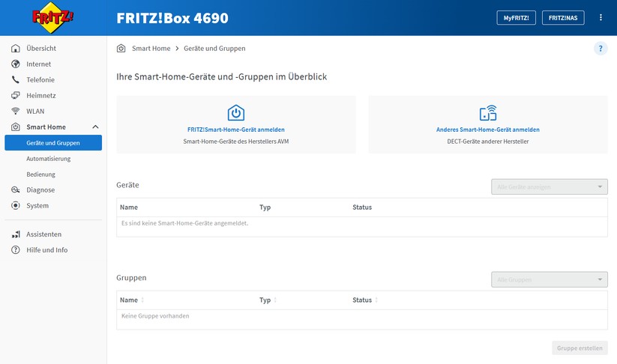Viewport: 617px width, 364px height.
Task: Open the Heimnetz menu
Action: coord(41,96)
